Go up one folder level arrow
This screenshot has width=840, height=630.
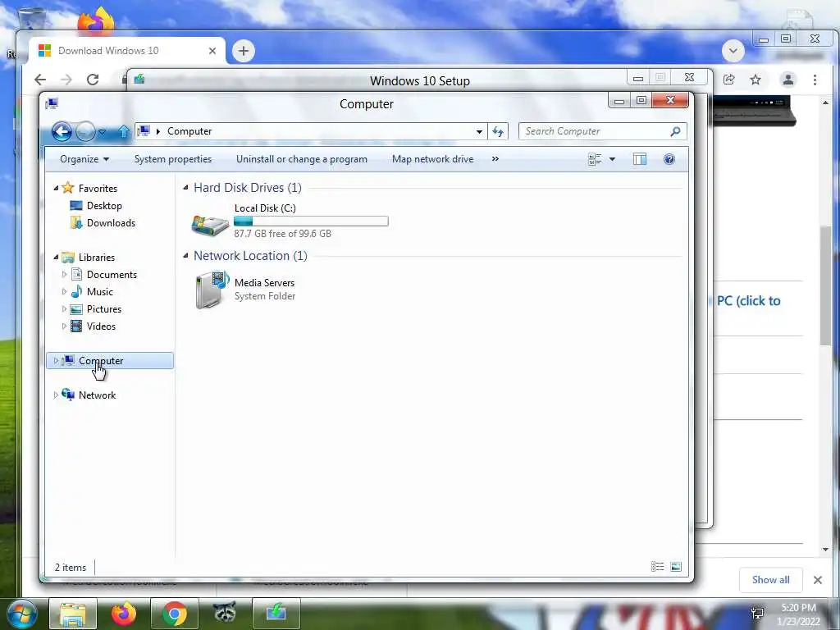click(x=124, y=131)
